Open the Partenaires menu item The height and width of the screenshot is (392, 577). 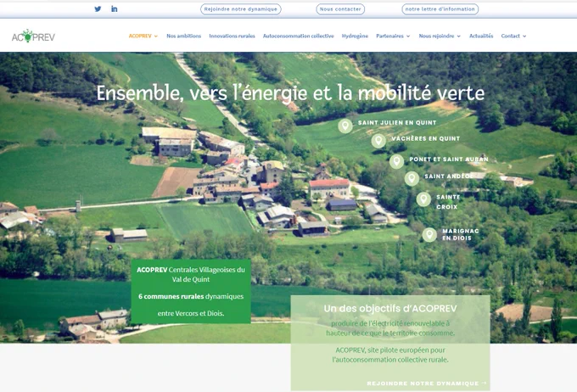[x=389, y=36]
